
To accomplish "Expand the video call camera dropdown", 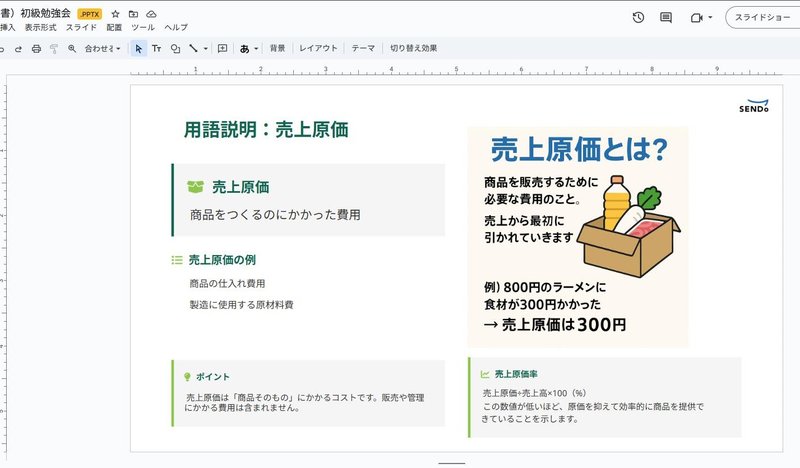I will coord(710,18).
